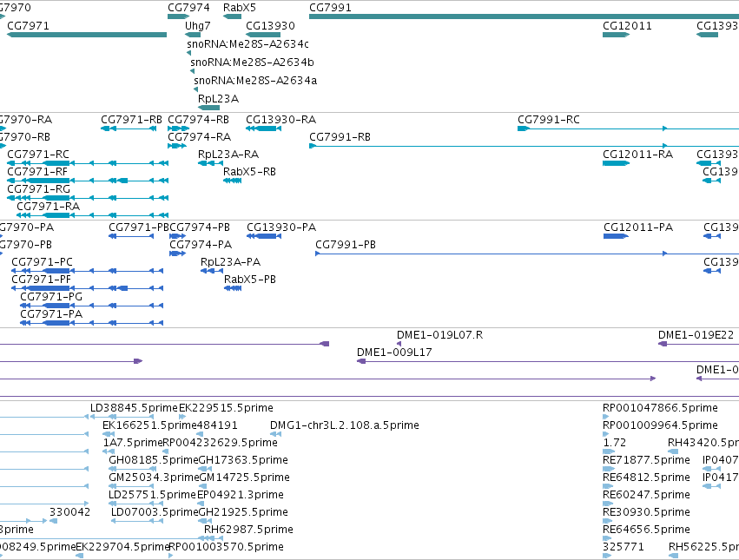The height and width of the screenshot is (560, 739).
Task: Select the CG7971-PC protein feature
Action: (x=87, y=271)
